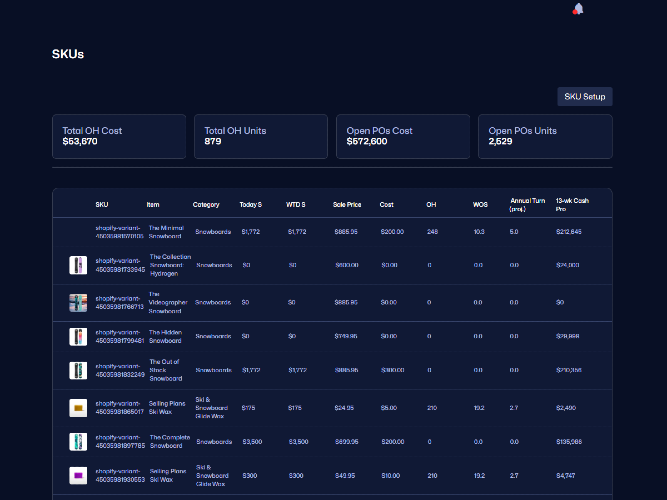
Task: Click the $212,845 cash projection value
Action: pos(568,232)
